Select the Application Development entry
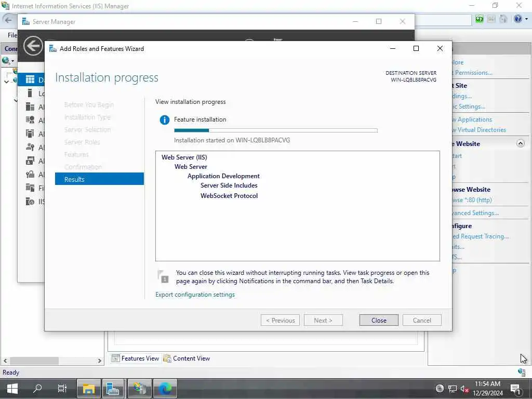Image resolution: width=532 pixels, height=399 pixels. pos(223,176)
